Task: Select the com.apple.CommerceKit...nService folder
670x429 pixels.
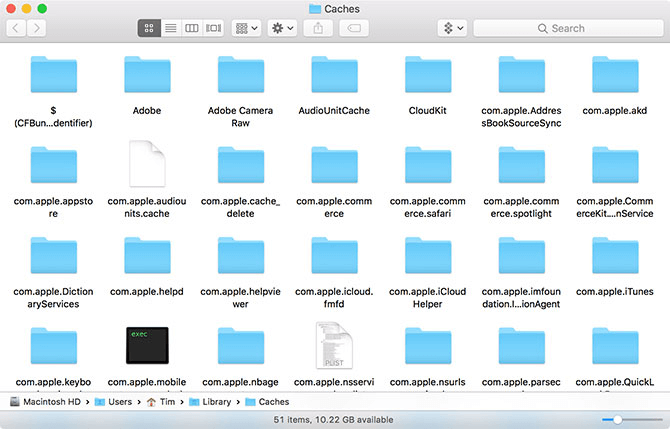Action: point(615,165)
